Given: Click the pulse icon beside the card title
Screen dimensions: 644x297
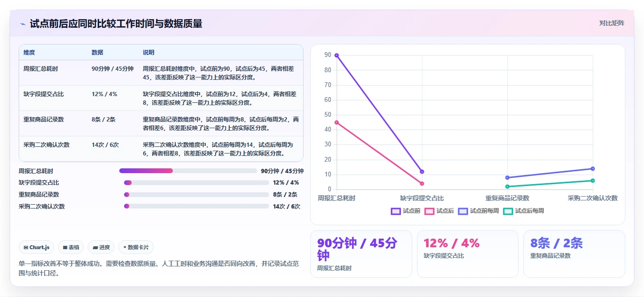Looking at the screenshot, I should (x=23, y=24).
